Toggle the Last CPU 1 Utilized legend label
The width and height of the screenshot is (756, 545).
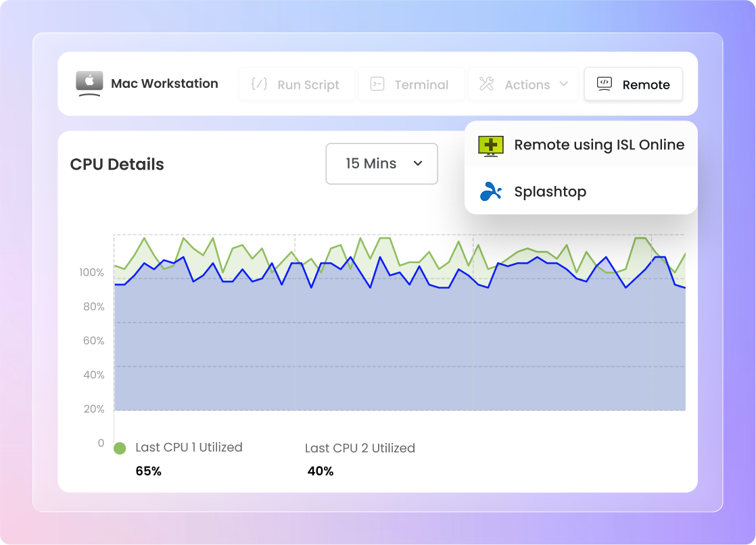189,447
